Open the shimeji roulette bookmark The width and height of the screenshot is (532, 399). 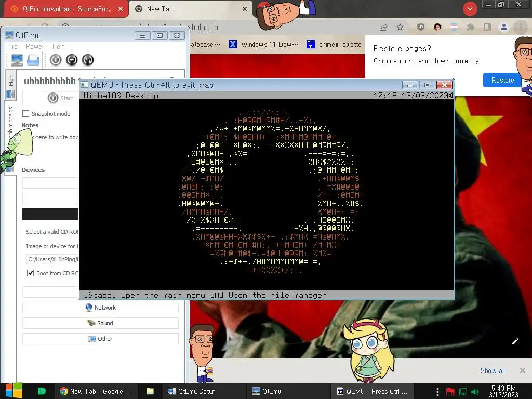click(x=334, y=45)
